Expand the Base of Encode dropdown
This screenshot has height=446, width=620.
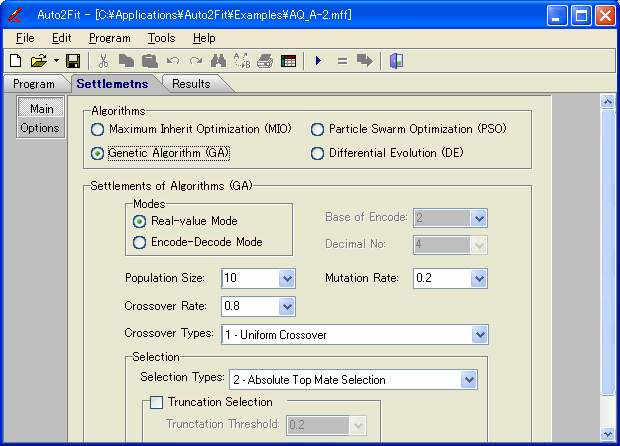click(x=478, y=218)
